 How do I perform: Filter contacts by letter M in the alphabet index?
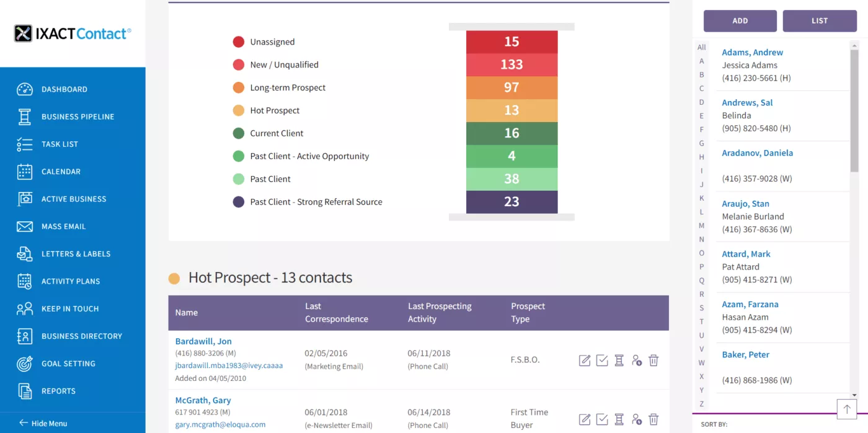(701, 225)
